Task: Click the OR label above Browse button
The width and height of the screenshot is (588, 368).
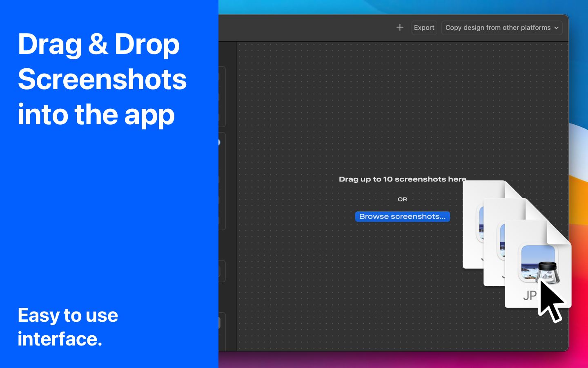Action: click(x=402, y=199)
